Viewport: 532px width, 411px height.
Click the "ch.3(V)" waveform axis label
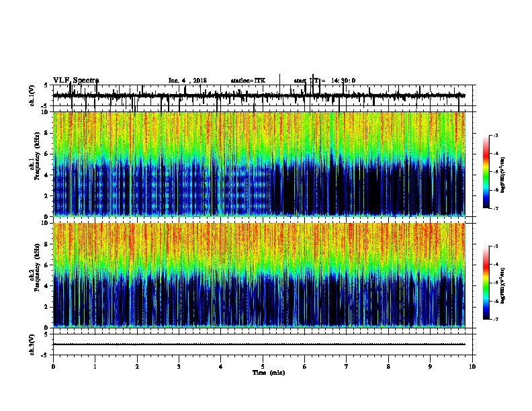click(32, 345)
